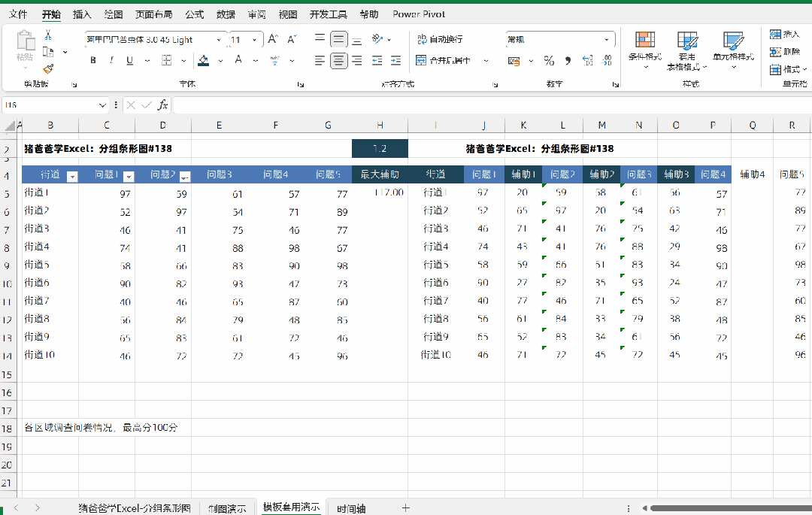Open the text orientation tool
812x515 pixels.
pyautogui.click(x=377, y=39)
